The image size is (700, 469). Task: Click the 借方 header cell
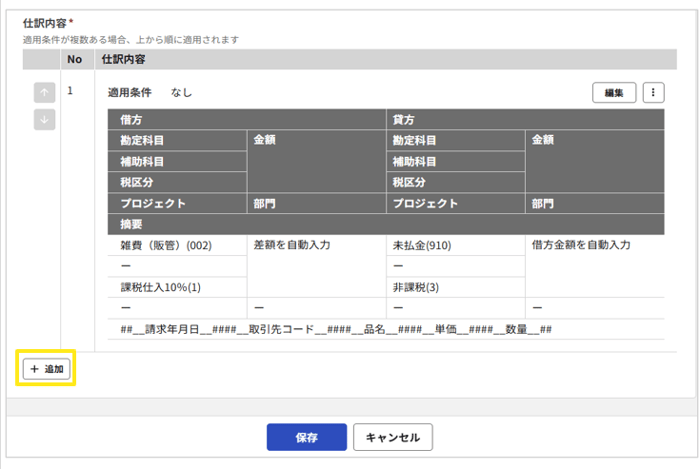click(132, 119)
